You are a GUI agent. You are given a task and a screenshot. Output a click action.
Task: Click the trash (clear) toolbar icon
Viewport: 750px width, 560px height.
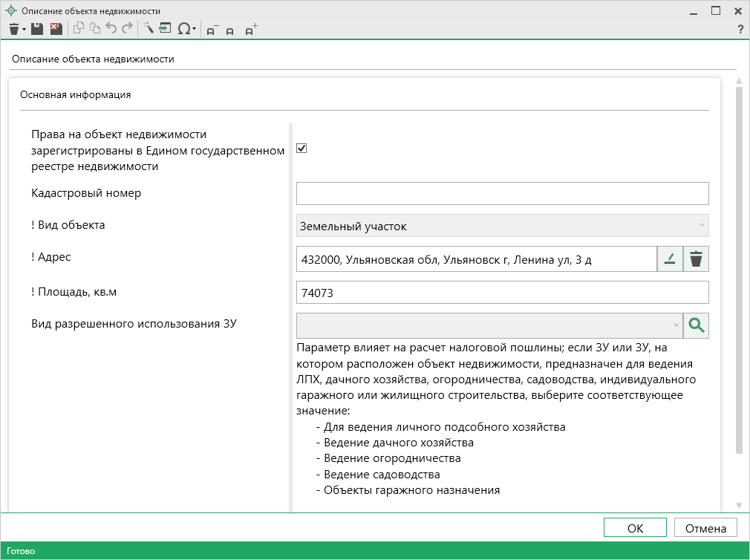(x=14, y=30)
